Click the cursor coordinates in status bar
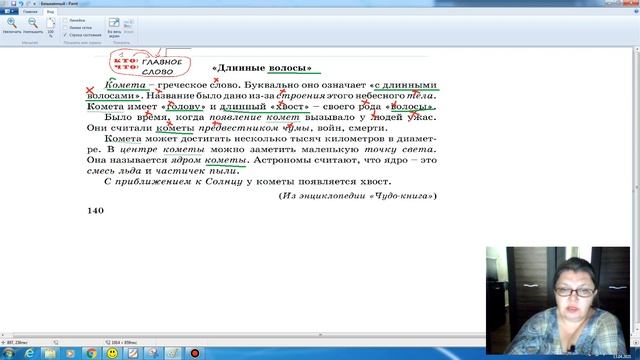Image resolution: width=640 pixels, height=360 pixels. coord(16,342)
